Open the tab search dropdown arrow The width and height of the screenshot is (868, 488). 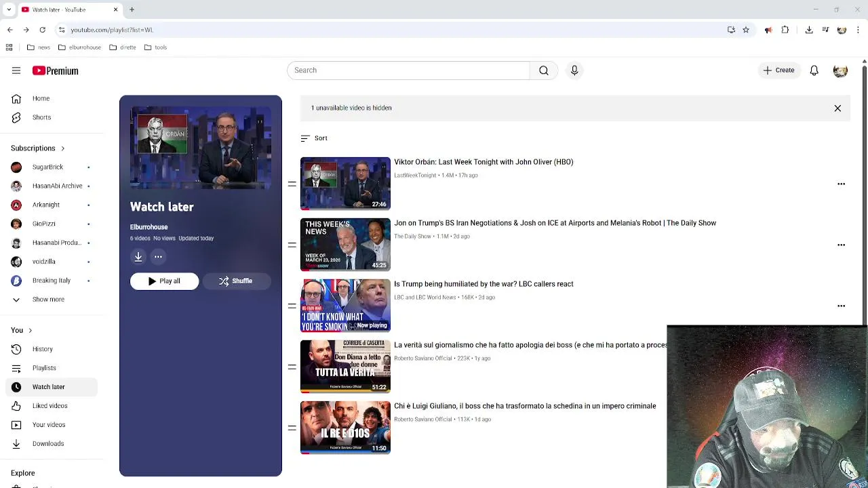(9, 9)
